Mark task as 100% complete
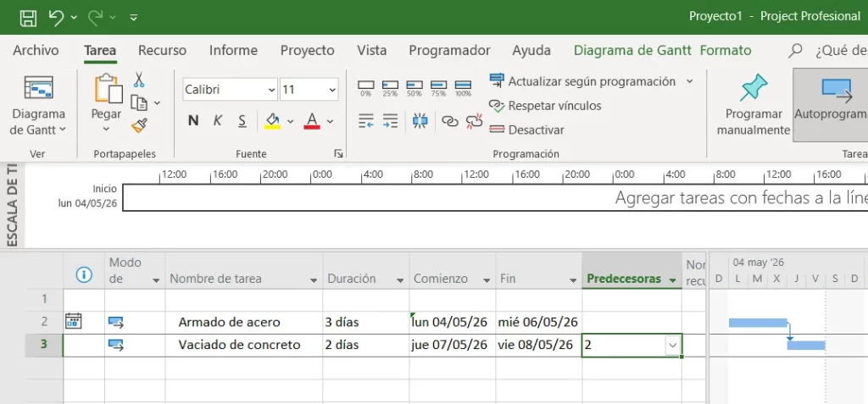 [463, 88]
